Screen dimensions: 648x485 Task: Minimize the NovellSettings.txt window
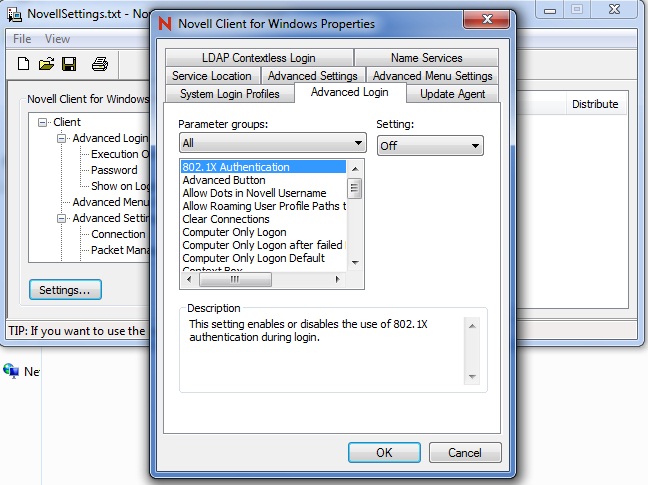pos(550,10)
